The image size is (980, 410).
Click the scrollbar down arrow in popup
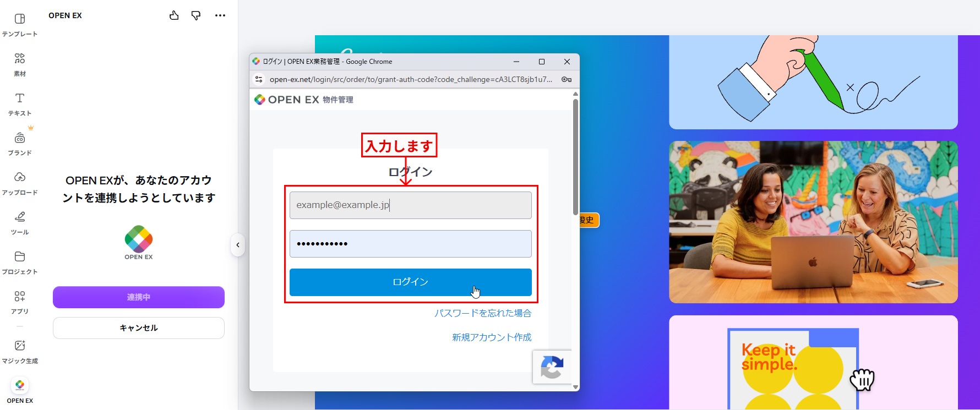pyautogui.click(x=575, y=387)
